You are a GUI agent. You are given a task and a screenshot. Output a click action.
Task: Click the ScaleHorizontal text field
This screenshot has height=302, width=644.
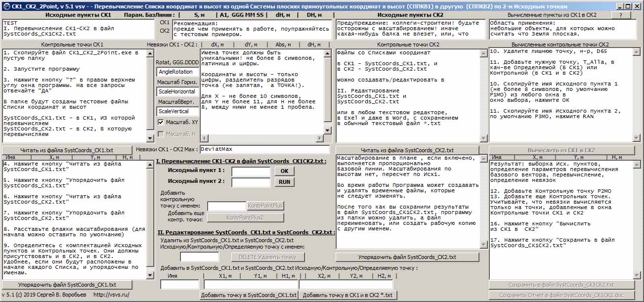pos(177,91)
